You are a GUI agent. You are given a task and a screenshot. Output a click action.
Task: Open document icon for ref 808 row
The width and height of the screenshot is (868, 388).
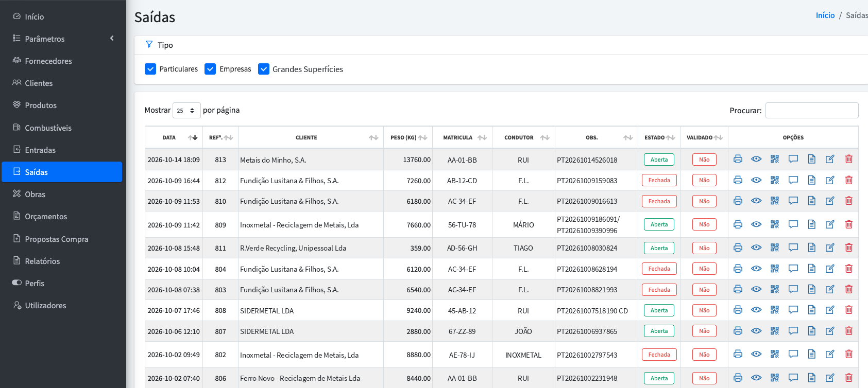[812, 310]
